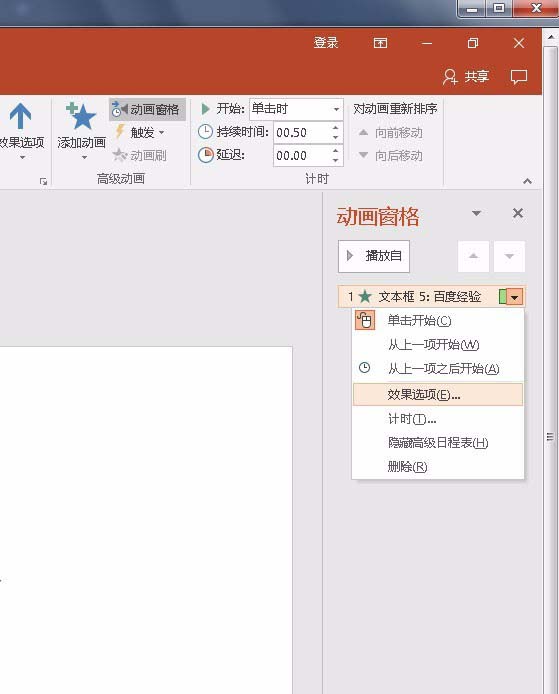Decrease duration with the down spinner
Screen dimensions: 559x694
335,138
